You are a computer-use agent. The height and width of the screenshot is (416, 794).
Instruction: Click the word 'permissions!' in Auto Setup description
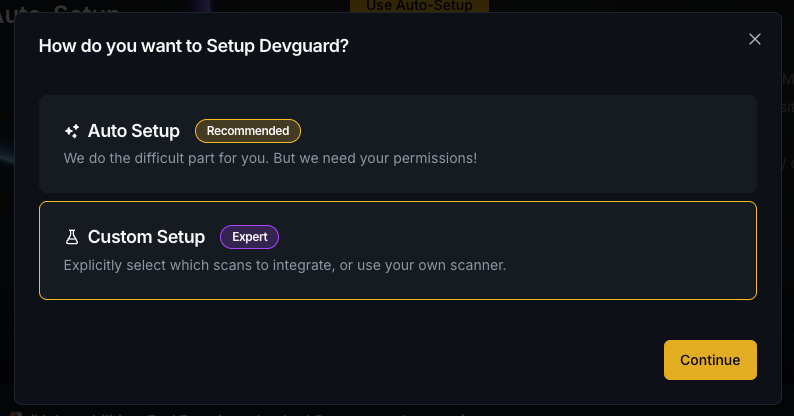[x=435, y=158]
